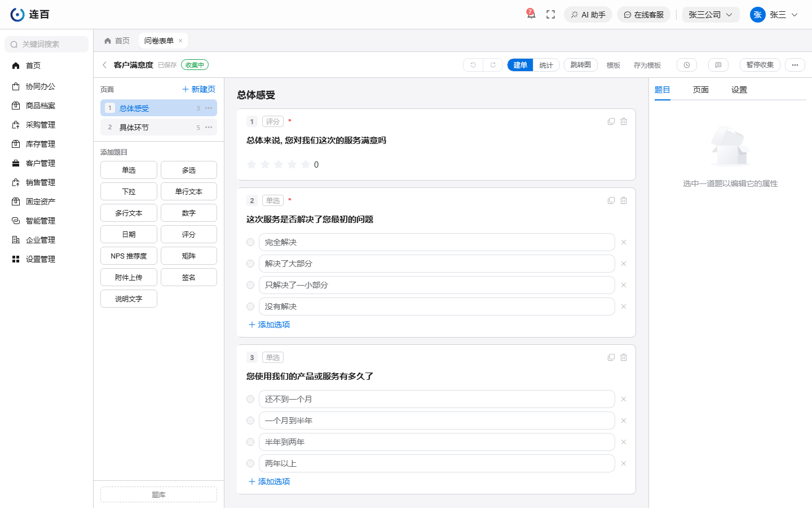812x508 pixels.
Task: Open the version history clock icon
Action: [x=687, y=65]
